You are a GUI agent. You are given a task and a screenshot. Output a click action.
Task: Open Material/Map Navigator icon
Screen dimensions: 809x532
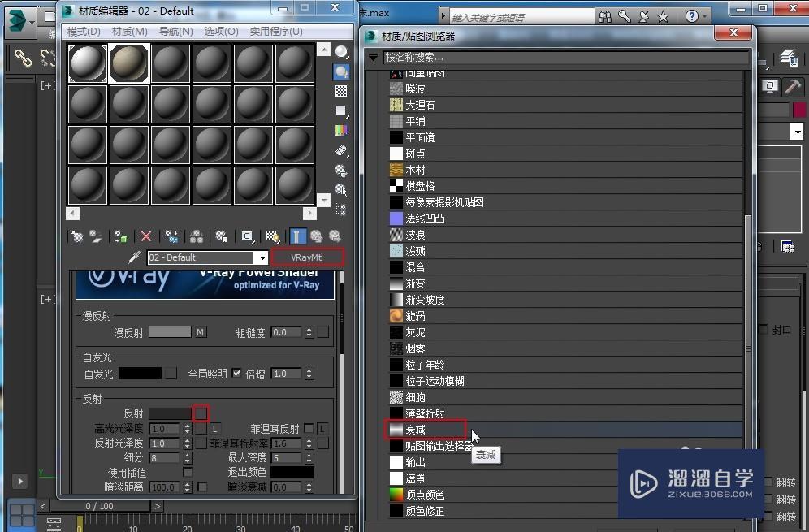pos(341,209)
